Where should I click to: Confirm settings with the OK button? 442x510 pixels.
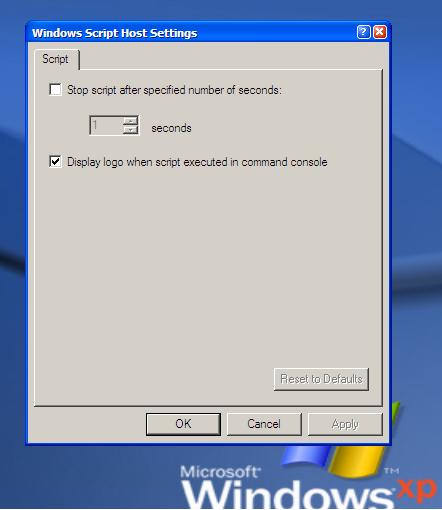coord(183,424)
